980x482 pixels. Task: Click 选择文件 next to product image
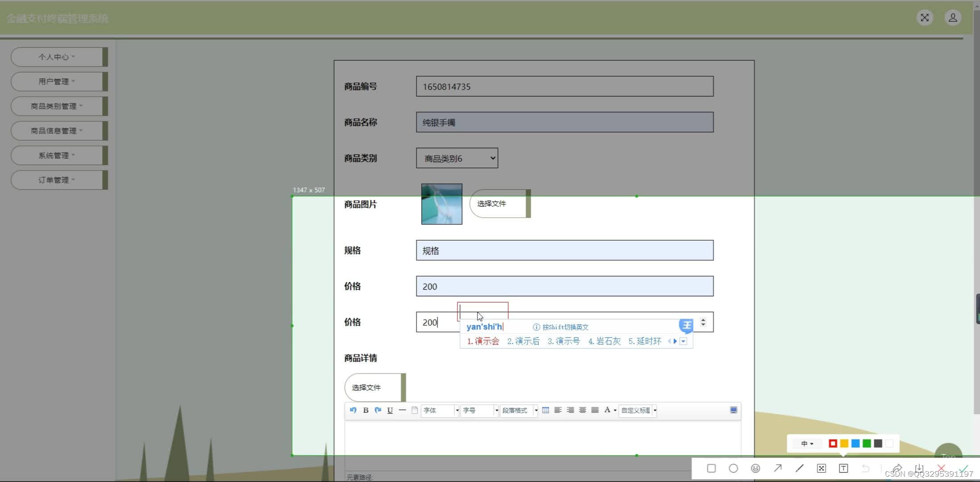(500, 204)
